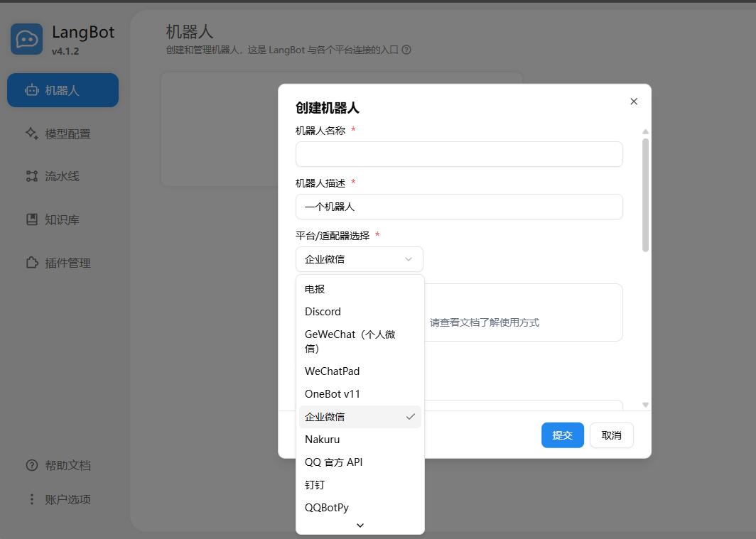Click the scrollbar down arrow in the dialog
756x539 pixels.
pyautogui.click(x=645, y=405)
